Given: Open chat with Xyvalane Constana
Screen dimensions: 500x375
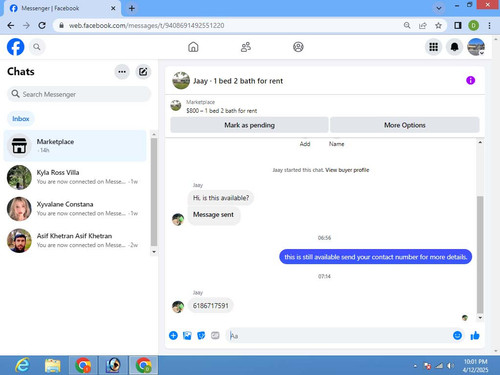Looking at the screenshot, I should (75, 209).
